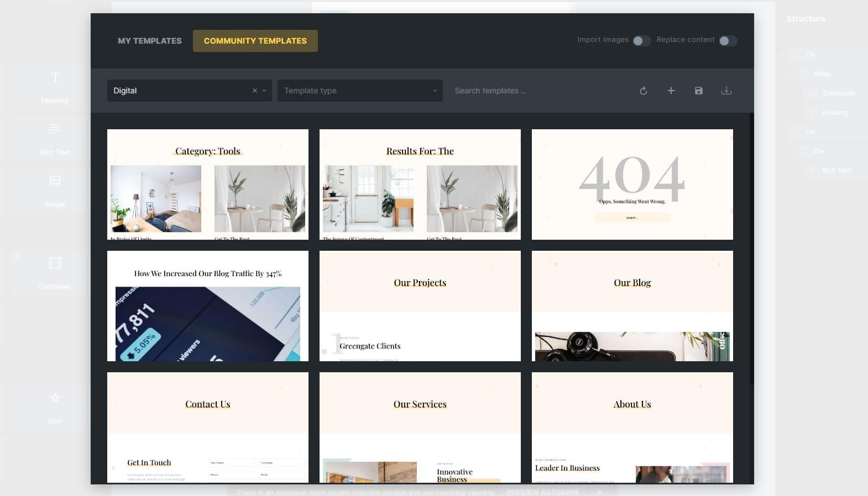The height and width of the screenshot is (496, 868).
Task: Select the Heading item in Structure panel
Action: click(835, 113)
